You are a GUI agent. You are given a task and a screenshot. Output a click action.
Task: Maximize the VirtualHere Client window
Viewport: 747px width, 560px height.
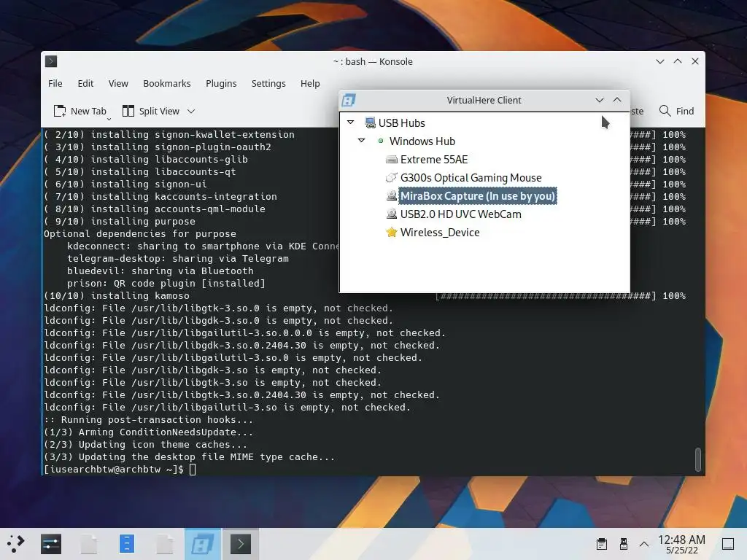point(617,99)
